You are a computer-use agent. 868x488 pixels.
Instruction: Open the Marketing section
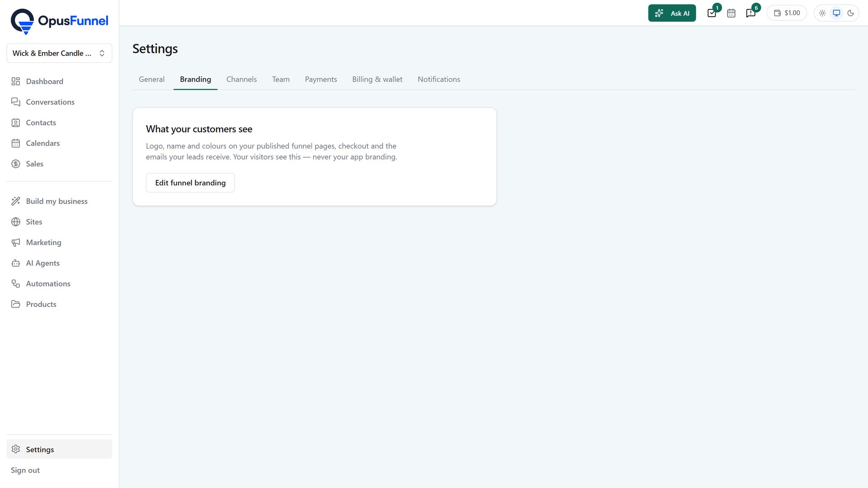click(x=59, y=243)
